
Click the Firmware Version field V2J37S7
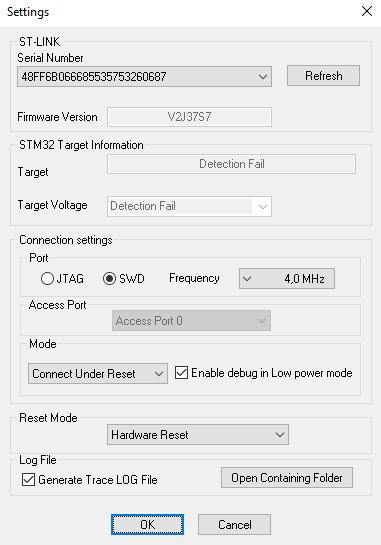[189, 117]
